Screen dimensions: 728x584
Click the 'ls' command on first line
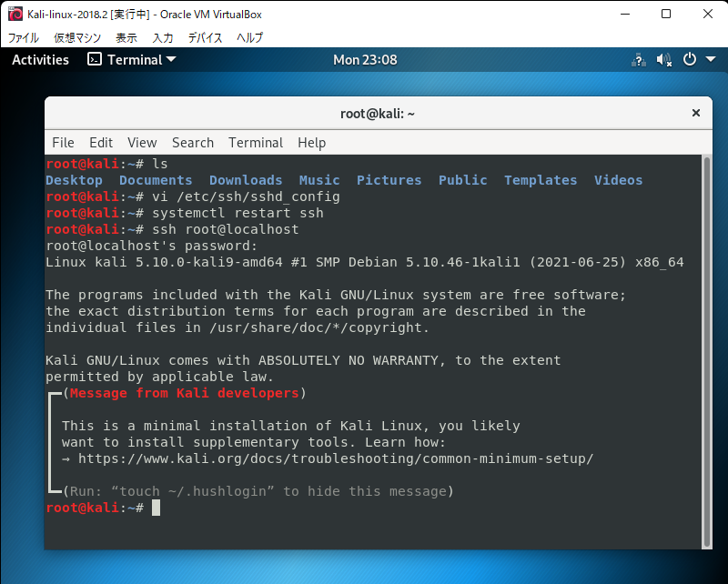[x=160, y=164]
